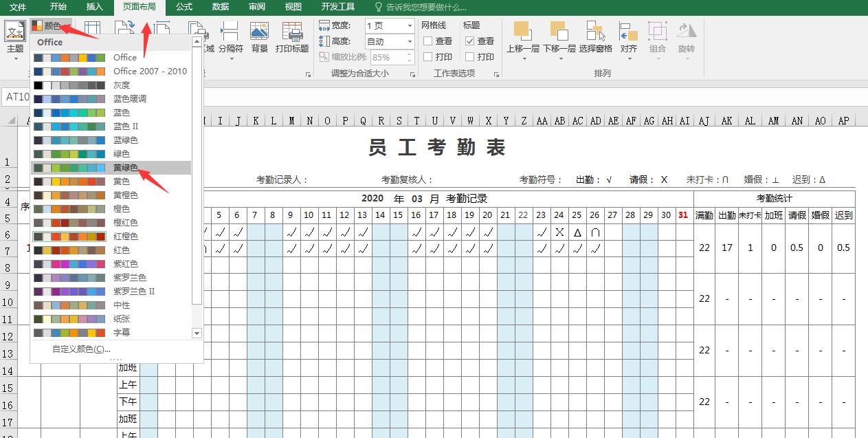Open the 背景 (Background) tool
Viewport: 868px width, 438px height.
[259, 38]
